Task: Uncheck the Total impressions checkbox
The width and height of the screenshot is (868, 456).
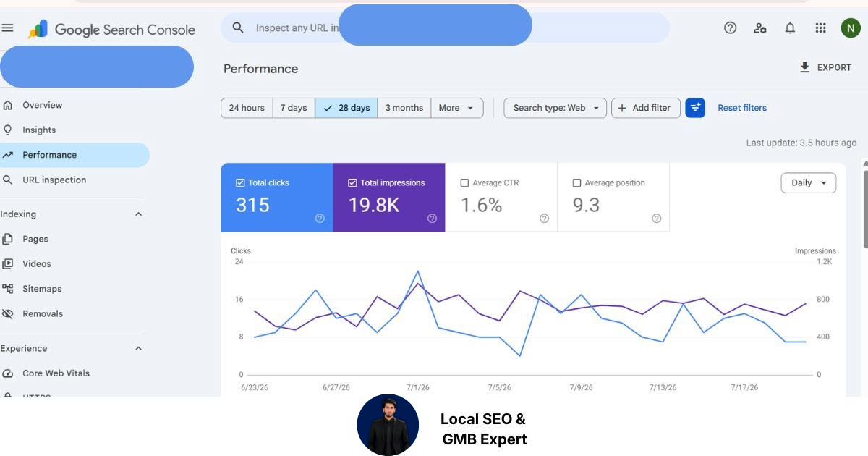Action: tap(352, 183)
